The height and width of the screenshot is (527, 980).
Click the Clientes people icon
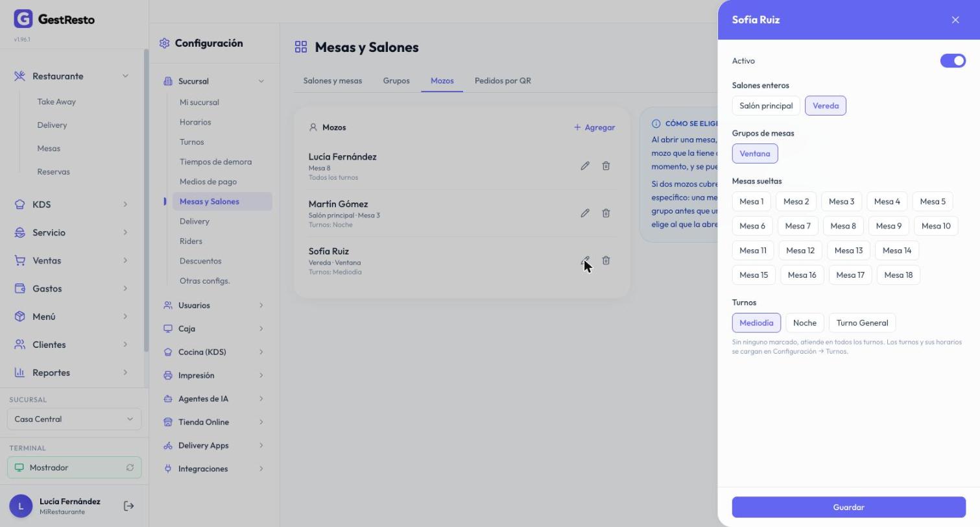pyautogui.click(x=20, y=345)
